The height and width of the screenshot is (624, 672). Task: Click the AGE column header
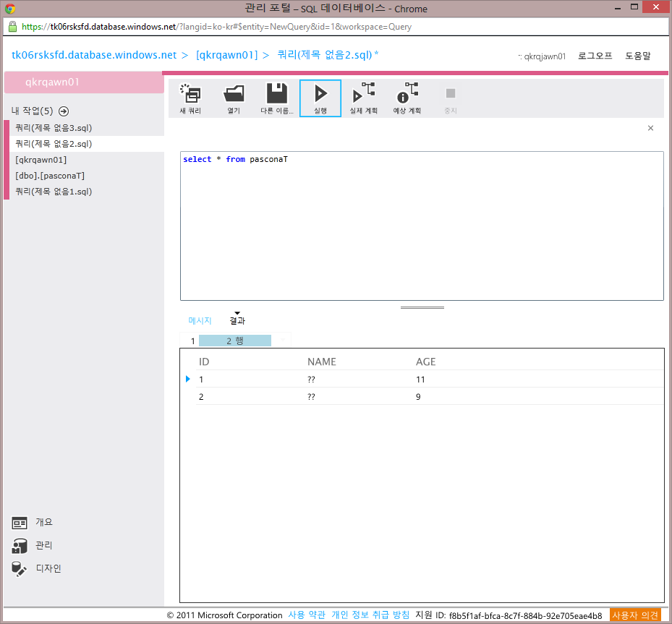[425, 362]
